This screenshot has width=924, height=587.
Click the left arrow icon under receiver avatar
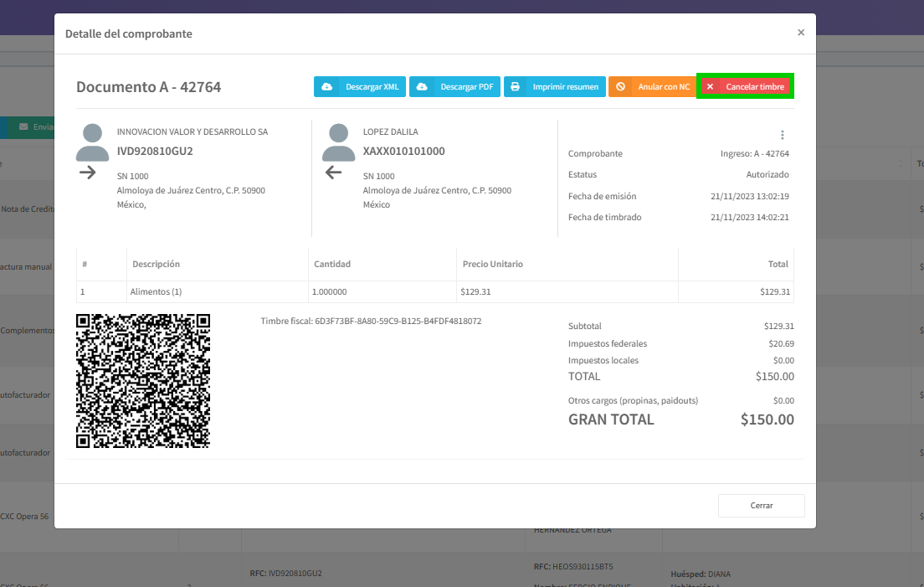pos(334,172)
